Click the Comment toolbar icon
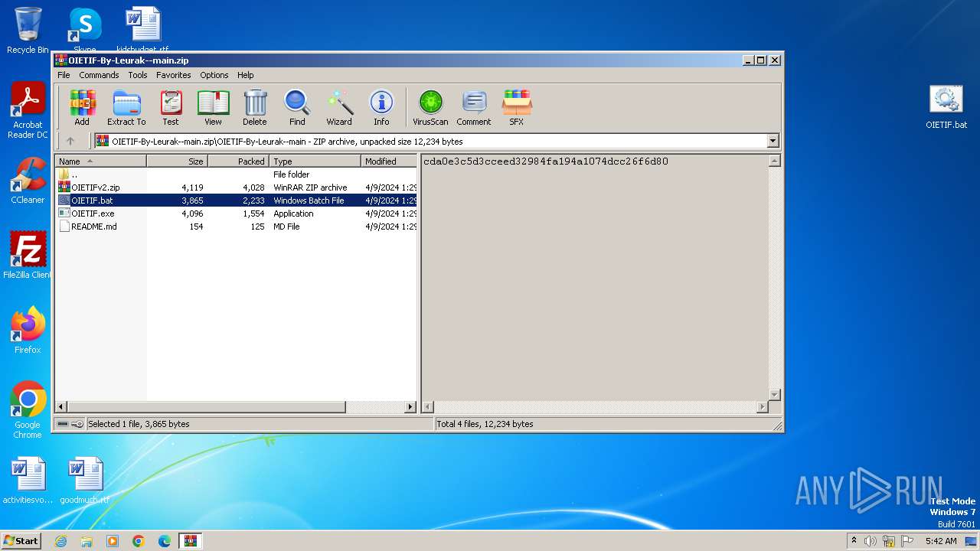 (474, 107)
